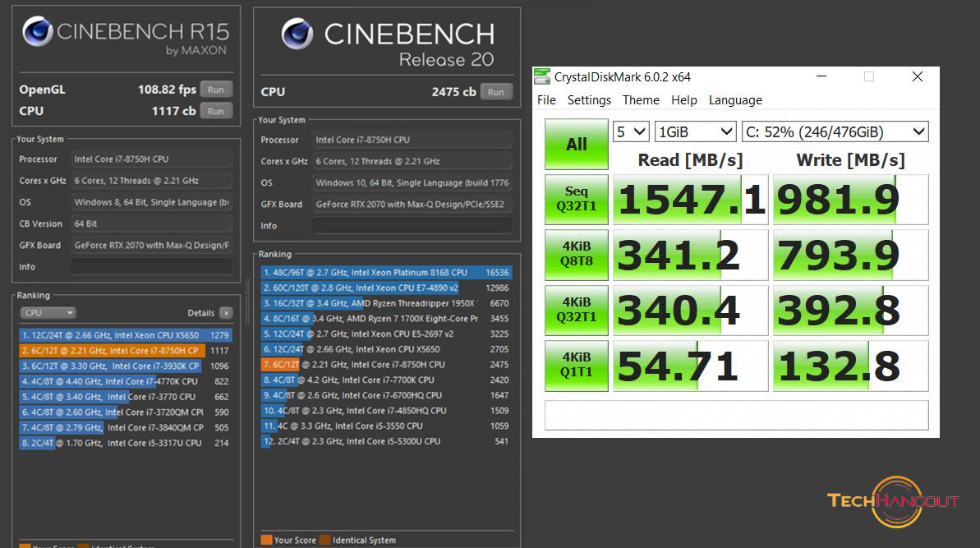Image resolution: width=980 pixels, height=548 pixels.
Task: Select R15 ranking row Intel Core i5-3317U
Action: 125,442
